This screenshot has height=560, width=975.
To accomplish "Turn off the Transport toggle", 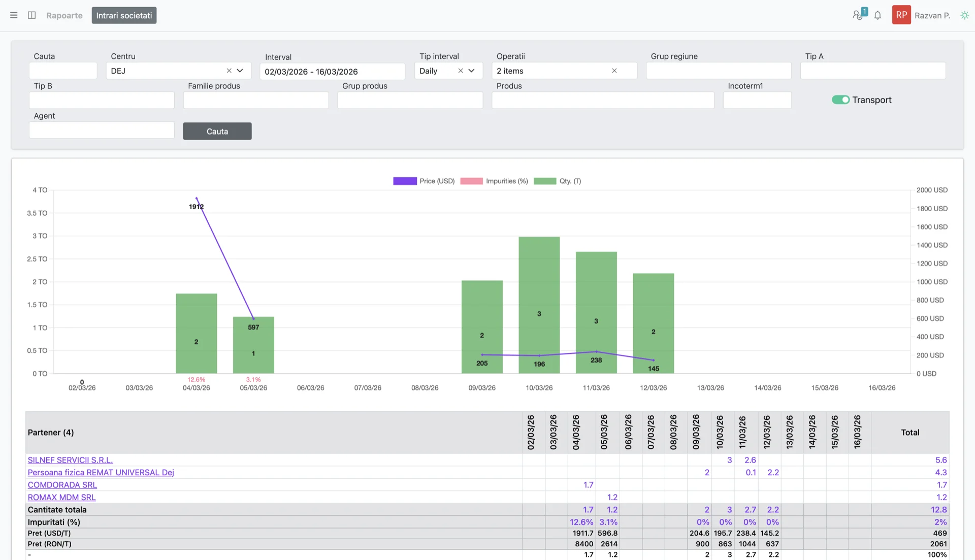I will click(x=840, y=100).
